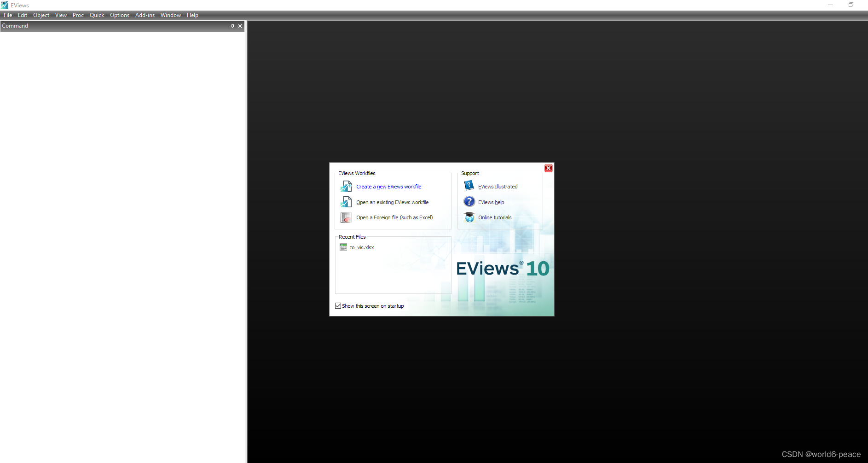Open the Options menu
The height and width of the screenshot is (463, 868).
pyautogui.click(x=119, y=15)
